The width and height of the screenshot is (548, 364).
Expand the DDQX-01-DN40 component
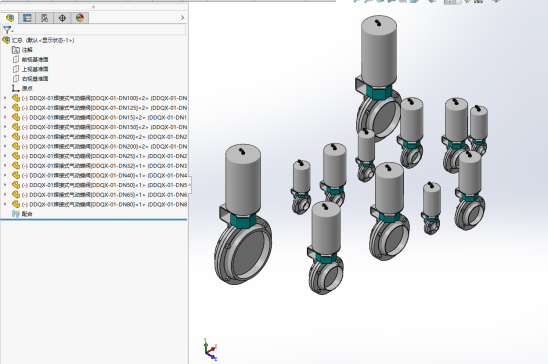pyautogui.click(x=5, y=175)
